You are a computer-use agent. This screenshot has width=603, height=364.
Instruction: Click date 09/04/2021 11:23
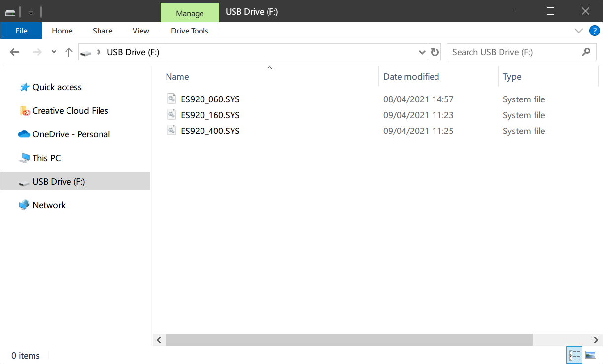[x=418, y=115]
